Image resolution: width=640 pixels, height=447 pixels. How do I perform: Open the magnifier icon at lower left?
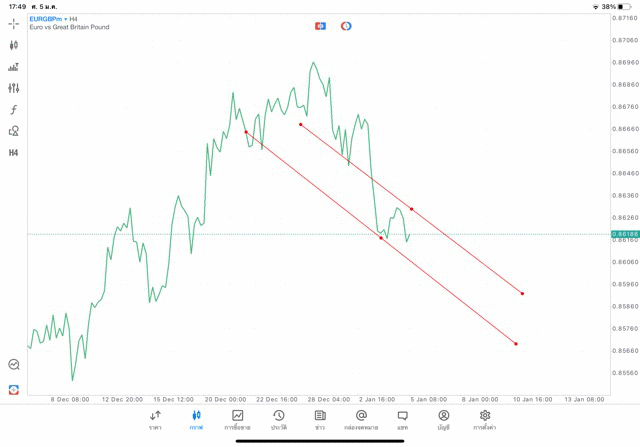click(14, 365)
